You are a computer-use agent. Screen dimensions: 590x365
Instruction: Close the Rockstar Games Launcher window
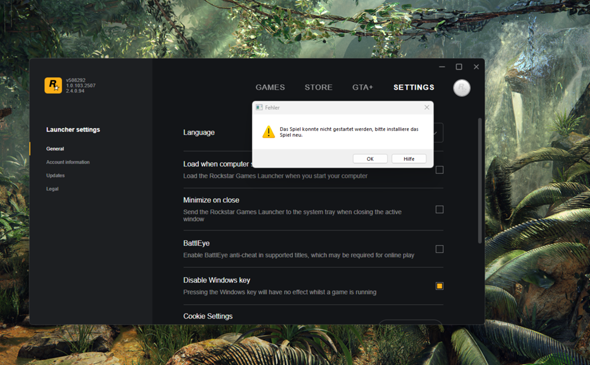[476, 67]
